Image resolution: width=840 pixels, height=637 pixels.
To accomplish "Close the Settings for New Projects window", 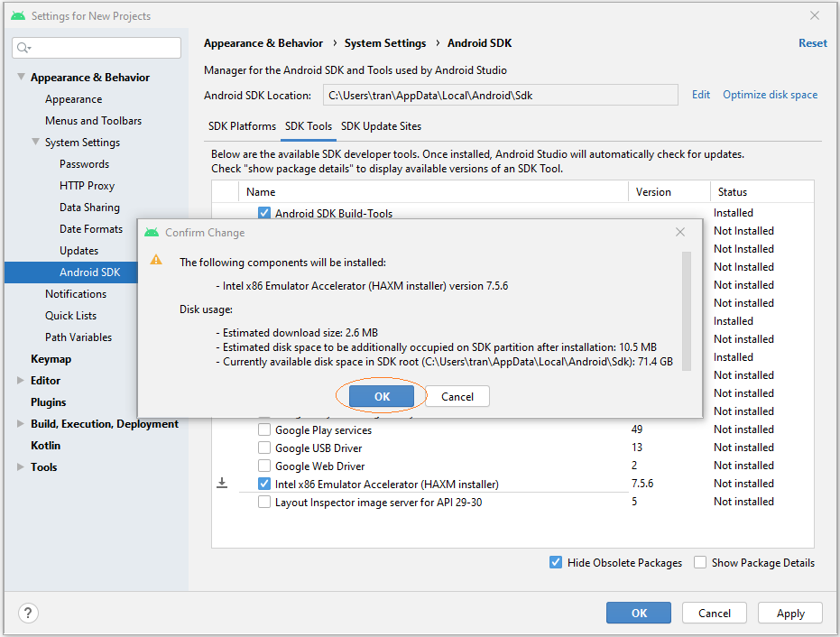I will point(814,15).
